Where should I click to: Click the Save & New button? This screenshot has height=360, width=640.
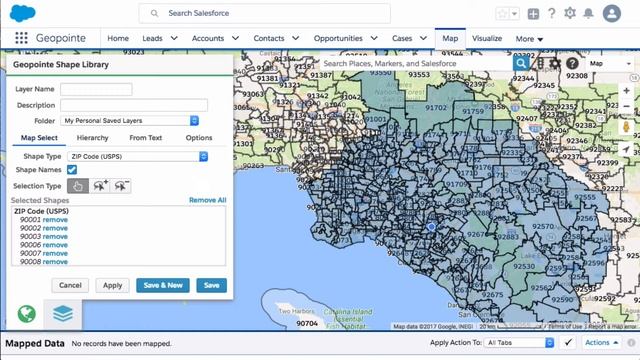pyautogui.click(x=163, y=285)
